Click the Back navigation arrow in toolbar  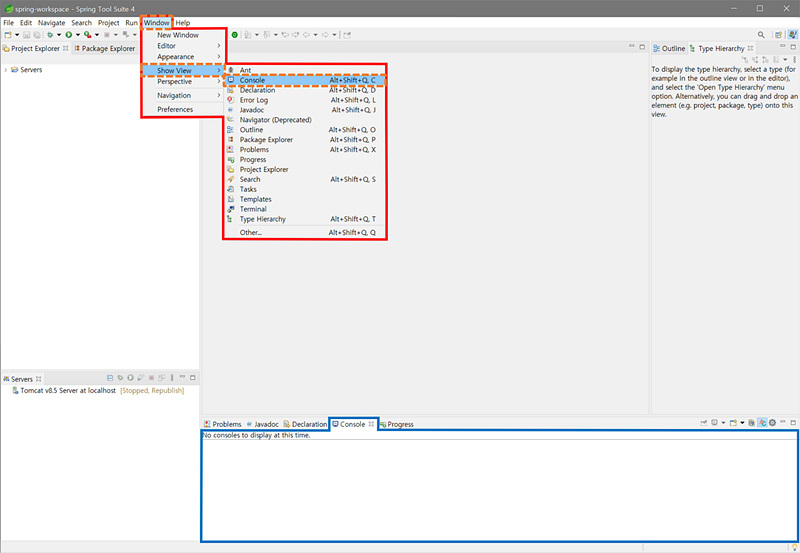pyautogui.click(x=306, y=35)
